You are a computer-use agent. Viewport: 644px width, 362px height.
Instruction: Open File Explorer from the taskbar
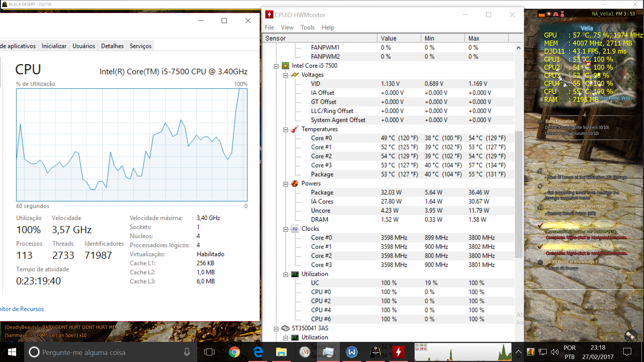coord(281,352)
